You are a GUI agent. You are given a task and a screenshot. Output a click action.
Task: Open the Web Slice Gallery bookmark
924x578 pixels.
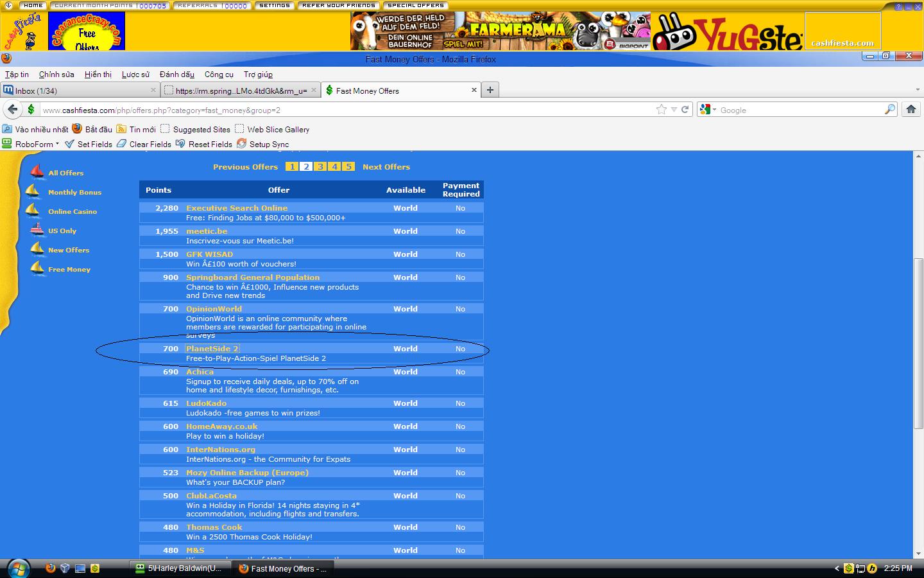[x=272, y=129]
